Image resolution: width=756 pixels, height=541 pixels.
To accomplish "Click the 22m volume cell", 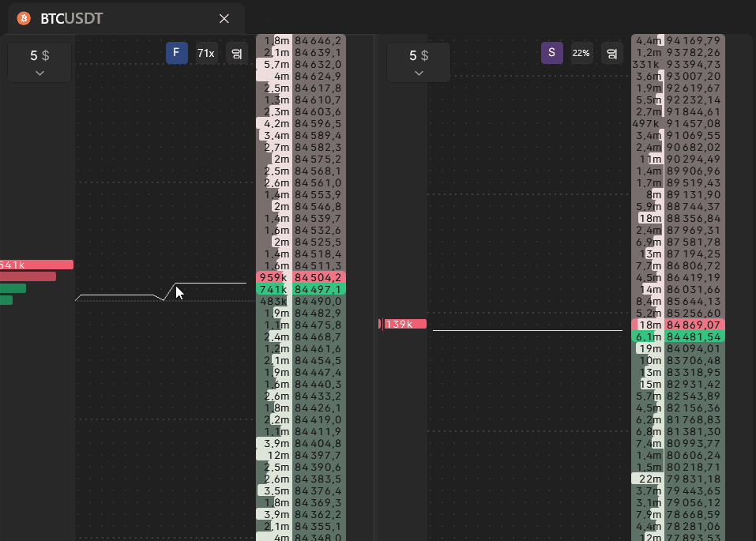I will click(648, 479).
